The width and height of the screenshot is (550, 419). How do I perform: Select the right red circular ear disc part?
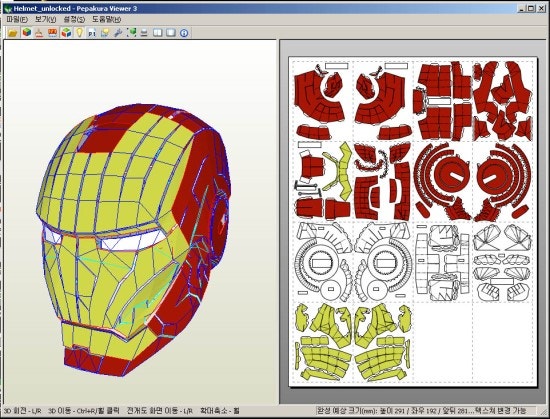tap(495, 175)
